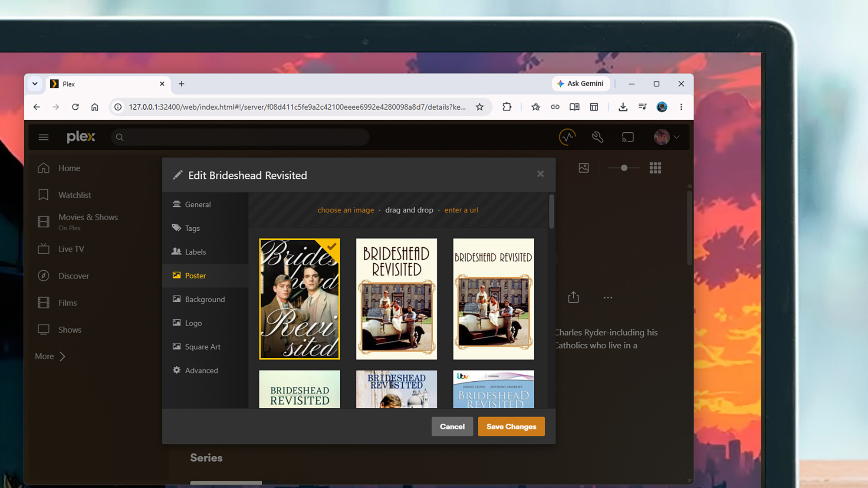Open the Films library
Viewport: 868px width, 488px height.
(x=67, y=303)
